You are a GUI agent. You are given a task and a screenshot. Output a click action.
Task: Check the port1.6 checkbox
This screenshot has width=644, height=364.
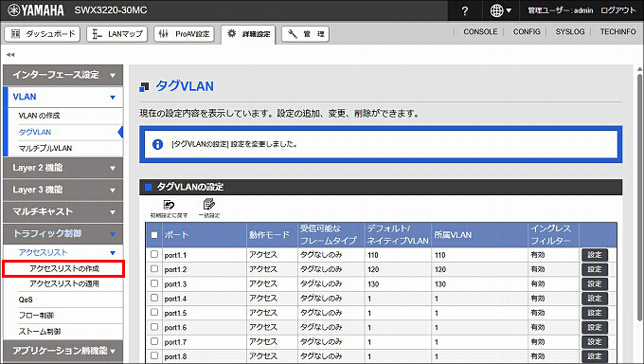(x=154, y=327)
